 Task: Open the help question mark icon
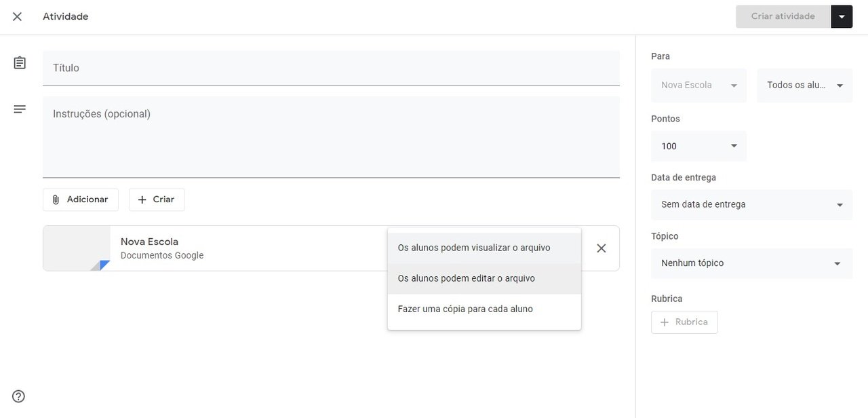coord(19,396)
